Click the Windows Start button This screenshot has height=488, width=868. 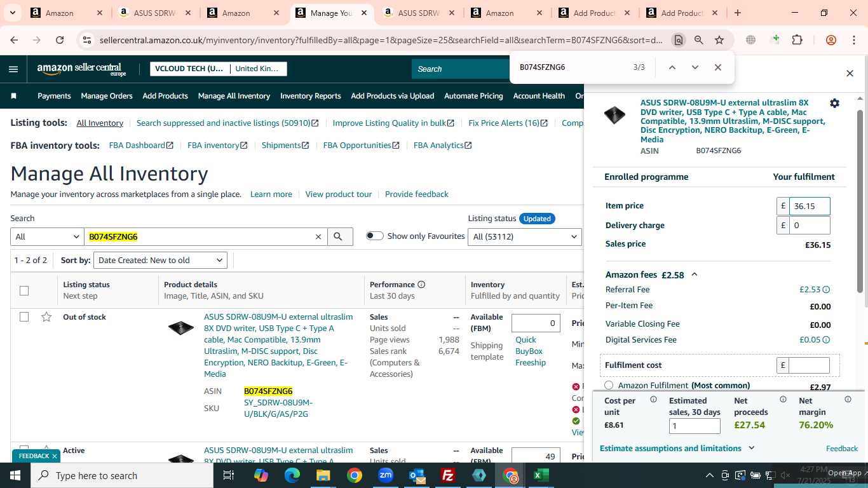pos(15,475)
